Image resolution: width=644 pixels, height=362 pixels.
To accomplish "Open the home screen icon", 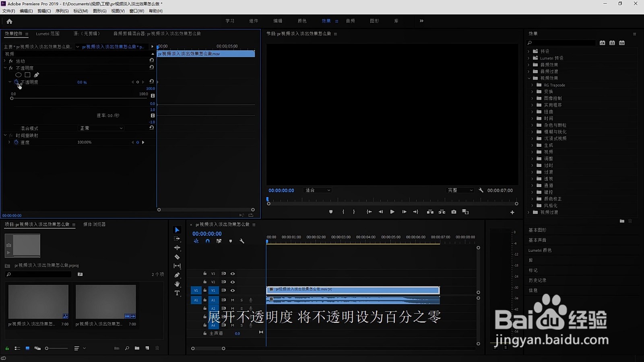I will (x=10, y=21).
